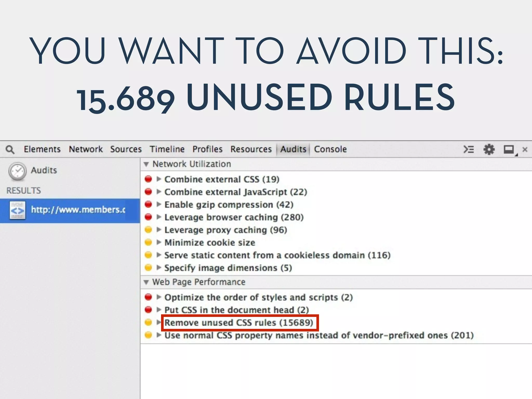
Task: Expand the Combine external CSS (19) item
Action: 159,179
